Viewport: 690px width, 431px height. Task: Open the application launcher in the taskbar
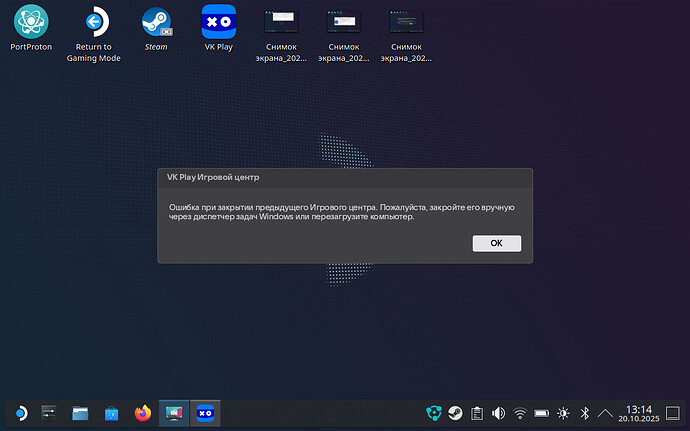pyautogui.click(x=19, y=412)
